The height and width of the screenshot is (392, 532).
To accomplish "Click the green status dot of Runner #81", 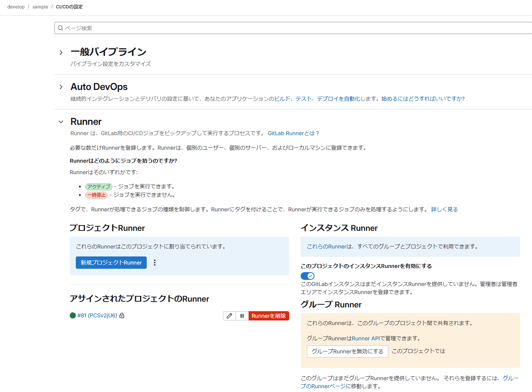I will pos(72,315).
